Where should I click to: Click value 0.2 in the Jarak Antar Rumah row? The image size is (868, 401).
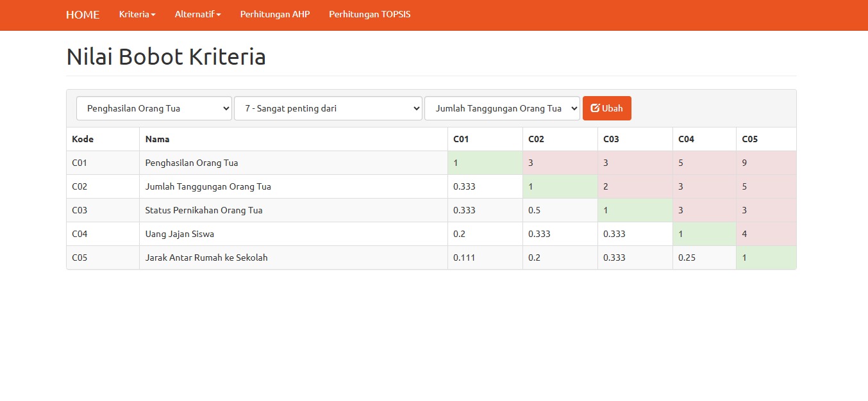click(x=560, y=258)
